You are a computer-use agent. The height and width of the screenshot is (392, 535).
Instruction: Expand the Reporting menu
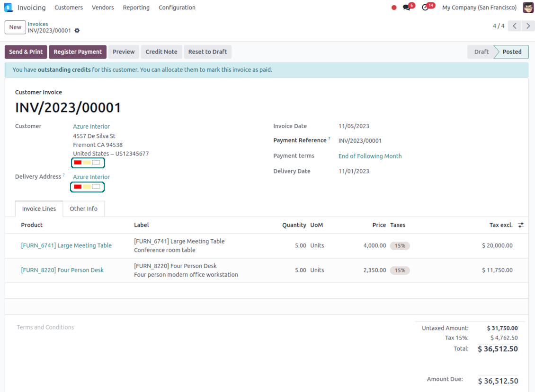coord(136,8)
